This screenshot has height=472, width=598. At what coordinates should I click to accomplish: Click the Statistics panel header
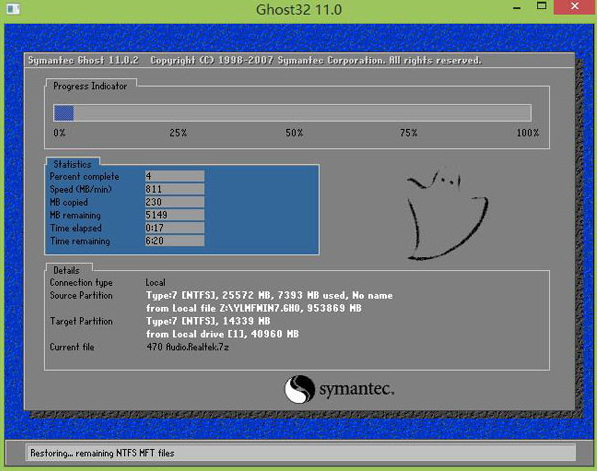(x=72, y=164)
